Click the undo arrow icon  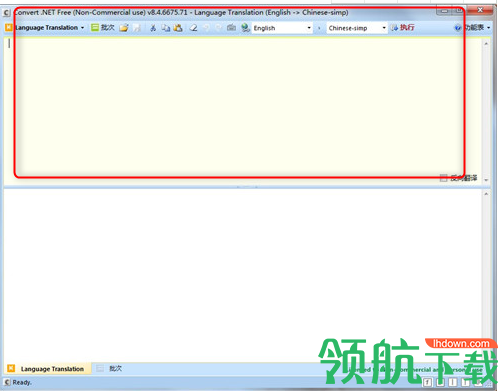point(206,28)
